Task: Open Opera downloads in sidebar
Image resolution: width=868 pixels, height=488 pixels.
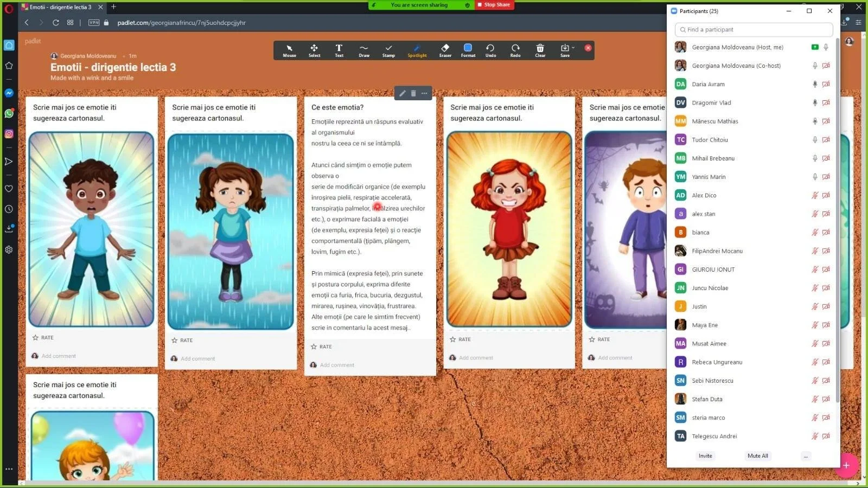Action: click(9, 229)
